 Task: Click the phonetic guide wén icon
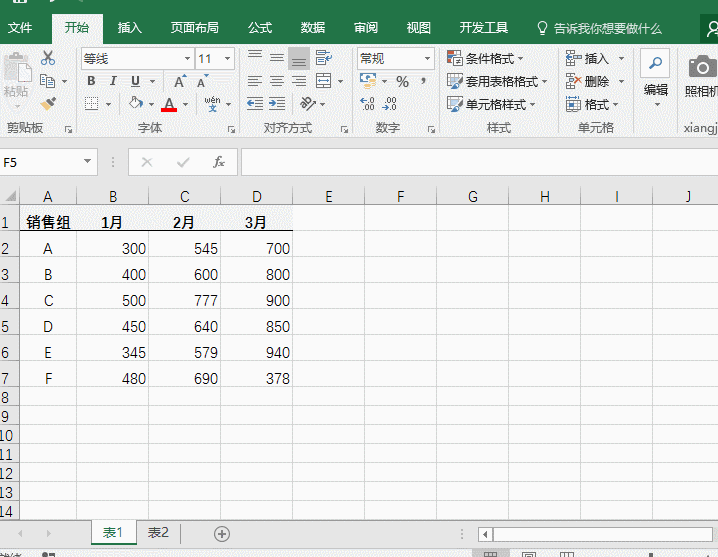click(212, 104)
